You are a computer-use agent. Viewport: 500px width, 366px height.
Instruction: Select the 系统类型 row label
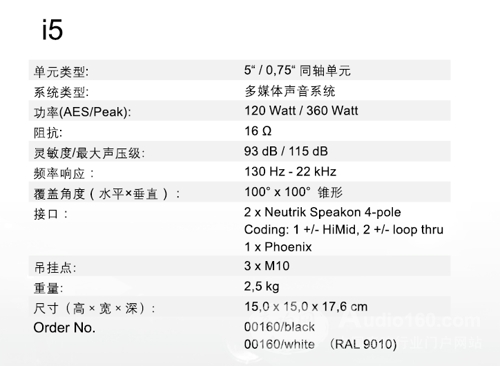(x=61, y=92)
